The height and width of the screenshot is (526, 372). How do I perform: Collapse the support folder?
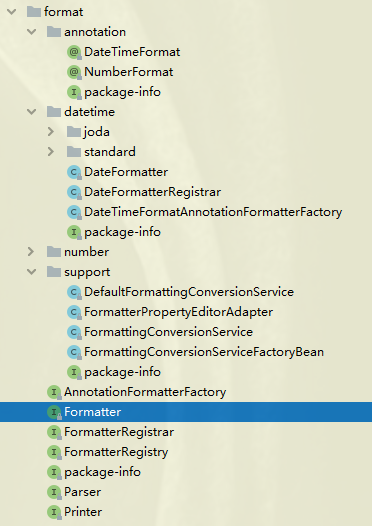click(x=32, y=272)
